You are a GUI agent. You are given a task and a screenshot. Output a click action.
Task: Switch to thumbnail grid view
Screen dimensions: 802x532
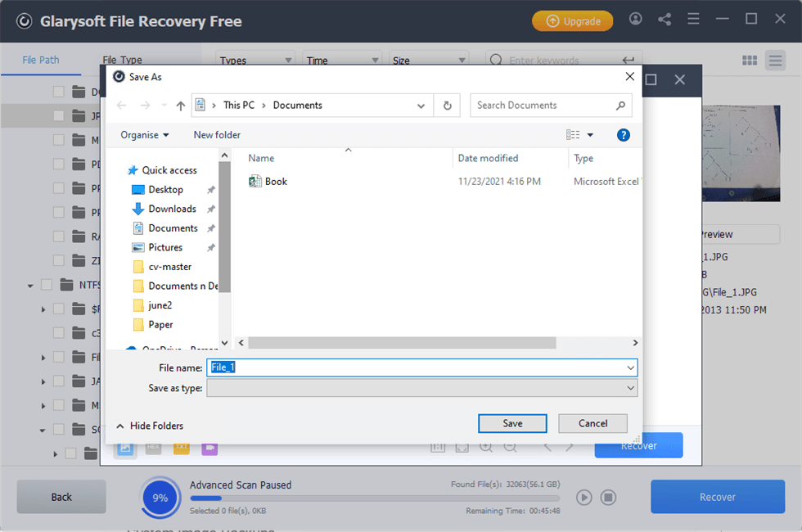pyautogui.click(x=749, y=61)
